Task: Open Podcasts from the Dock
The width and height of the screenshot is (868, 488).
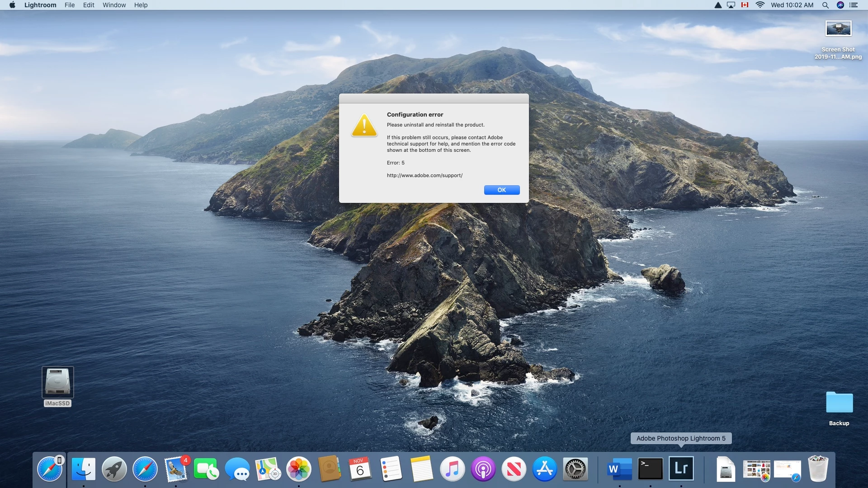Action: coord(483,469)
